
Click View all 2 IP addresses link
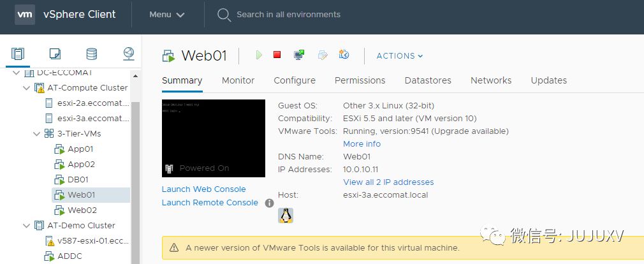click(388, 182)
